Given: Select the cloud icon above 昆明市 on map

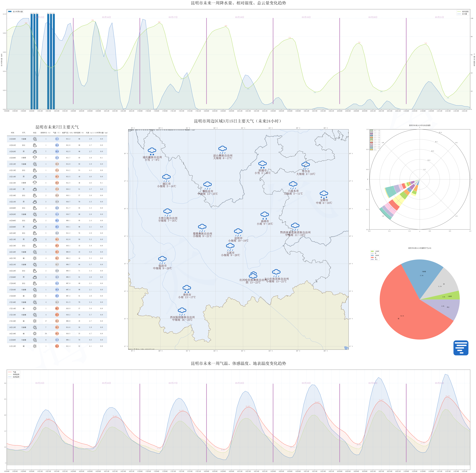Looking at the screenshot, I should (x=238, y=232).
